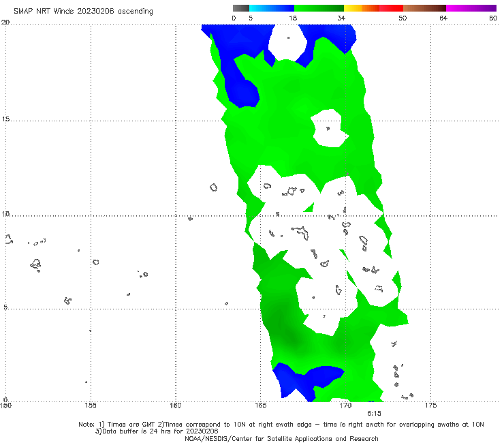This screenshot has height=443, width=504.
Task: Click the color bar label '18'
Action: pos(293,18)
